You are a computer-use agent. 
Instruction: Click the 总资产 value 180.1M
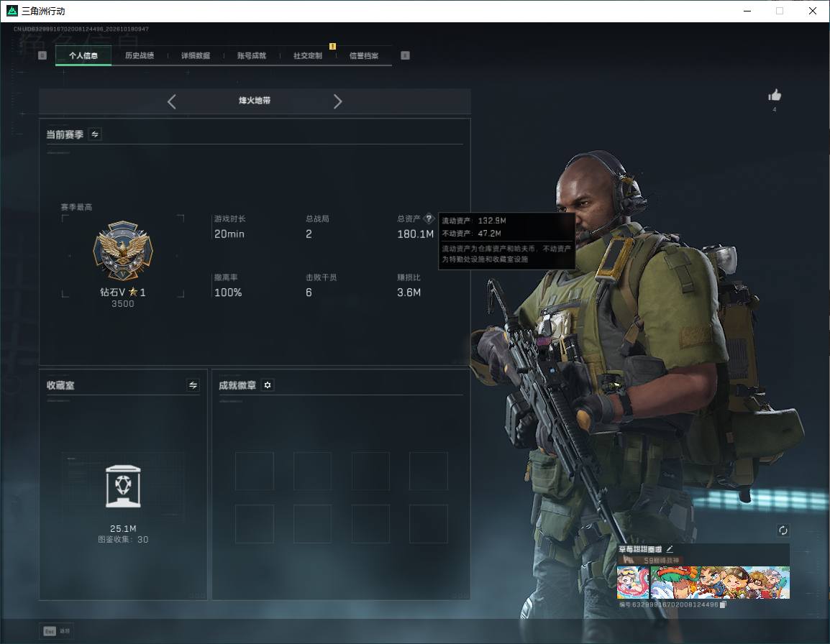tap(416, 234)
